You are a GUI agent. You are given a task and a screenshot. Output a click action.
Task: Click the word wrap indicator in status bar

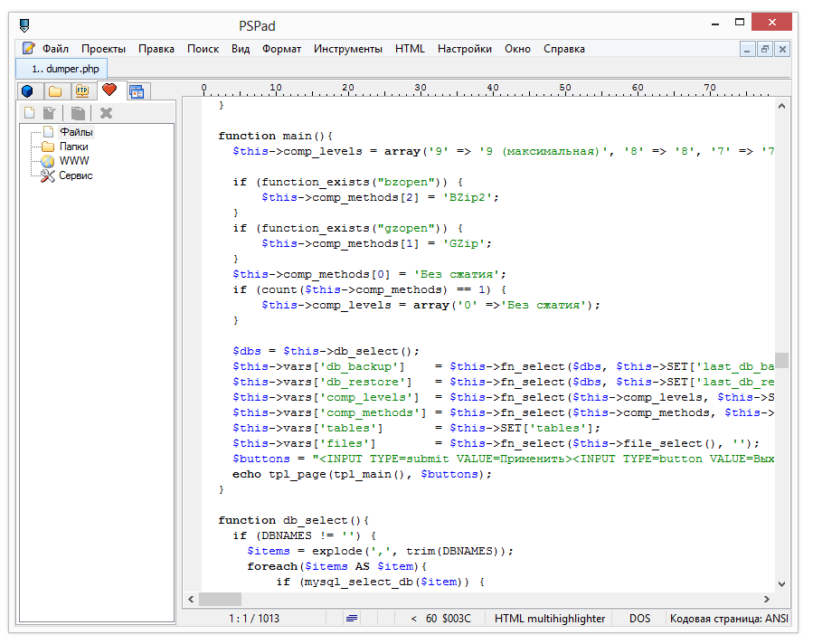point(352,619)
